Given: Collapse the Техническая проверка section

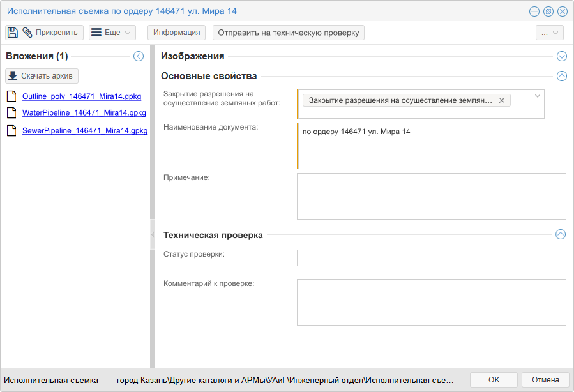Looking at the screenshot, I should tap(561, 235).
